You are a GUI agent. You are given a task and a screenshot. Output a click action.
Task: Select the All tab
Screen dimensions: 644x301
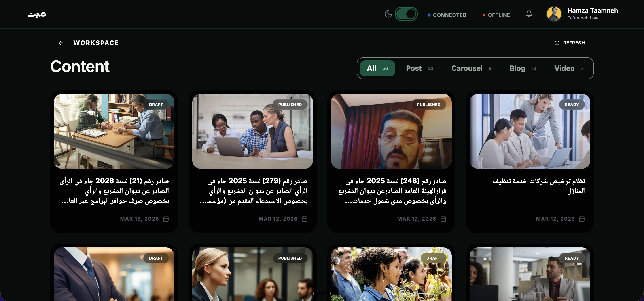pos(377,68)
